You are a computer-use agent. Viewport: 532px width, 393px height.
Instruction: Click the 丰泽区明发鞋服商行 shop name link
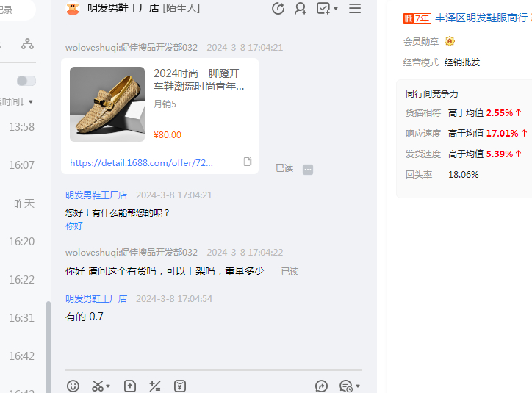point(481,18)
